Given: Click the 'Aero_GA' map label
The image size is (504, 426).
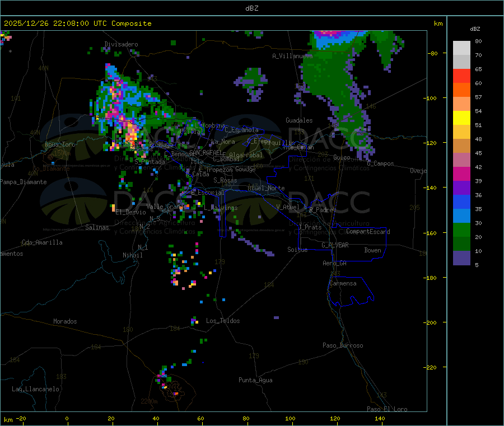Looking at the screenshot, I should coord(335,263).
